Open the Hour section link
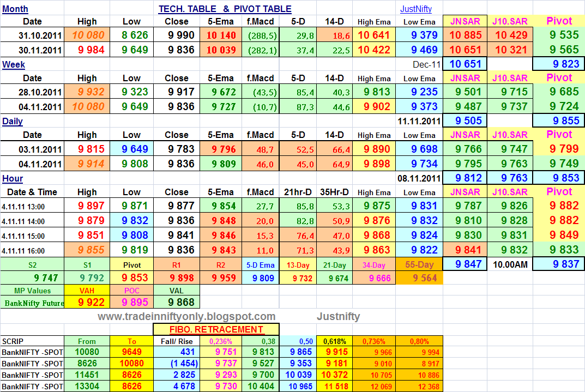The image size is (585, 392). [x=13, y=178]
